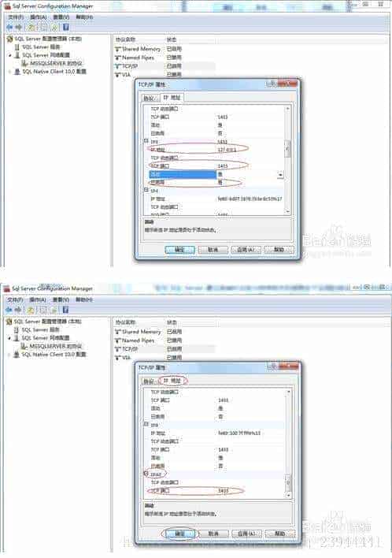Switch to the 协议 tab in the top dialog
The height and width of the screenshot is (558, 392).
(149, 98)
